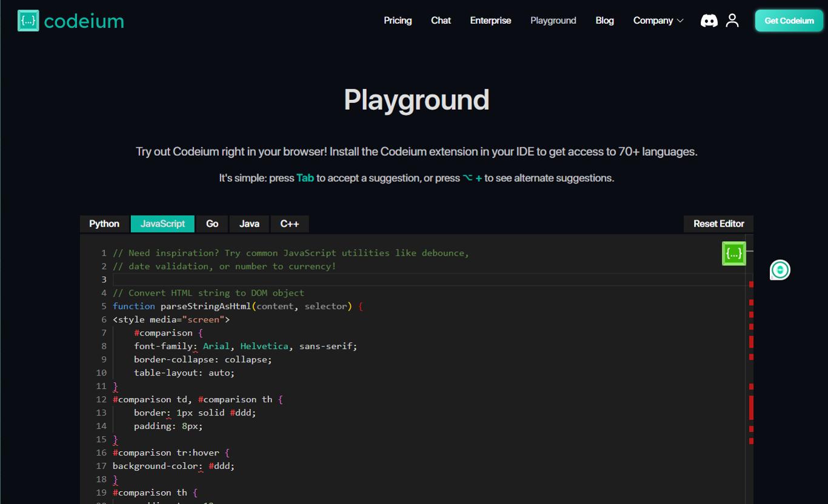The image size is (828, 504).
Task: Switch to the Java tab
Action: pos(249,224)
